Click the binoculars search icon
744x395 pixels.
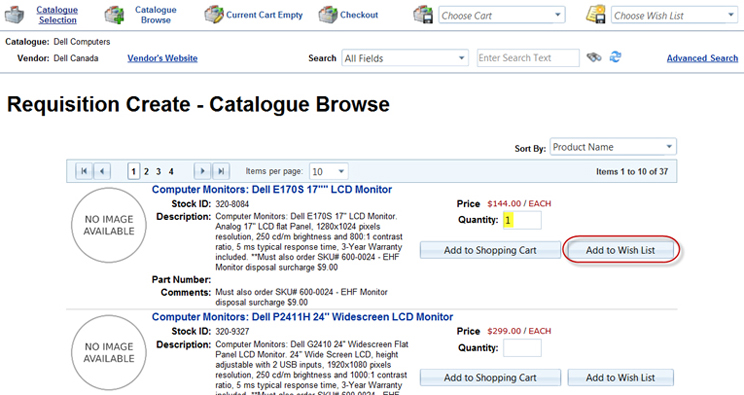(594, 57)
